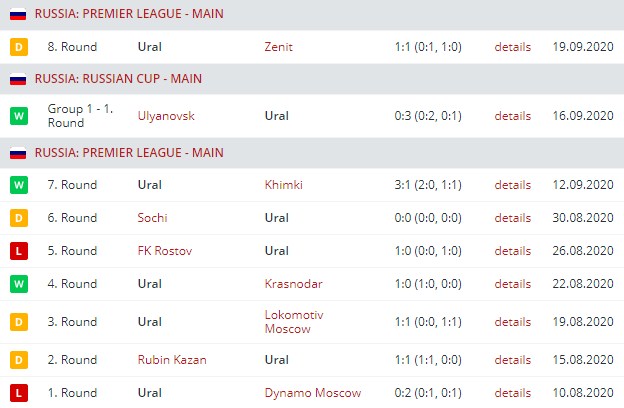This screenshot has width=624, height=408.
Task: View details for the 12.09.2020 Khimki match
Action: tap(512, 185)
